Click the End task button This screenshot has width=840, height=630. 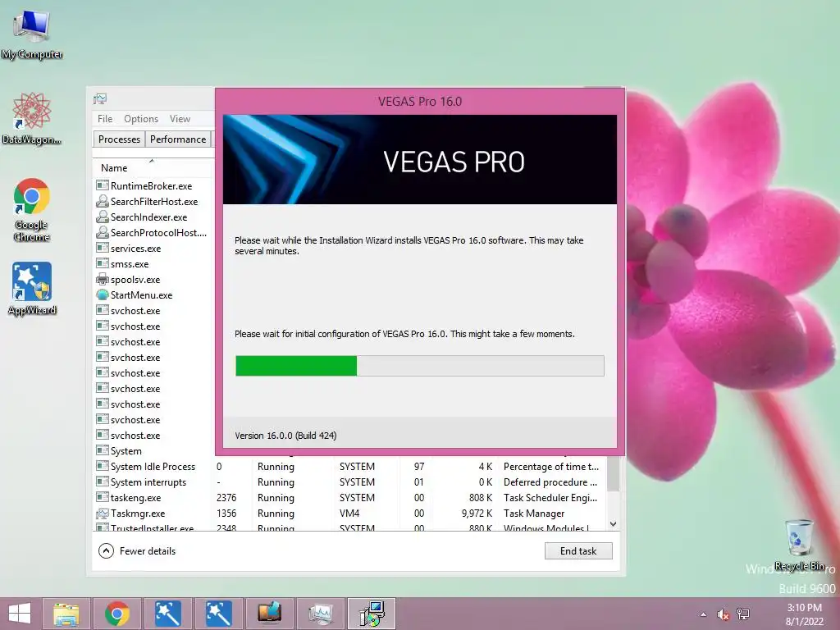578,550
